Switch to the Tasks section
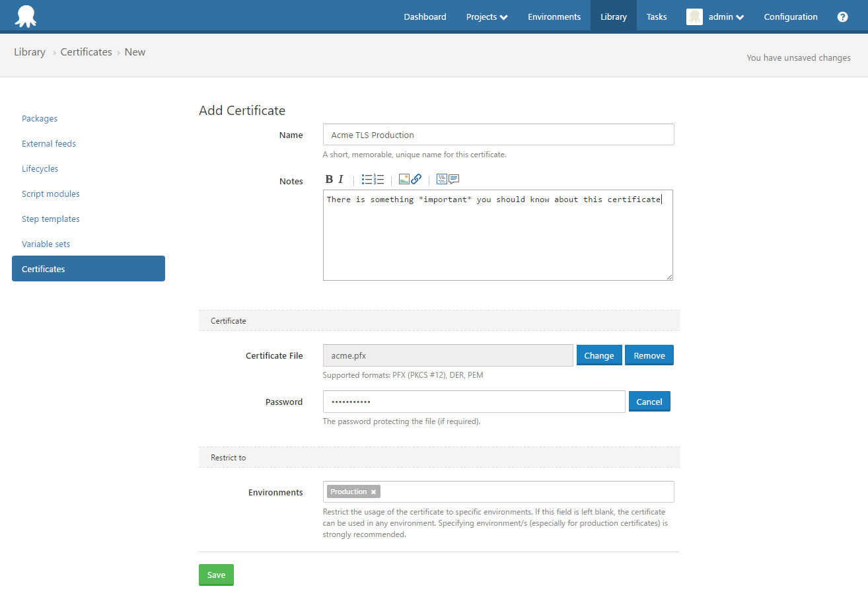This screenshot has width=868, height=611. (656, 17)
